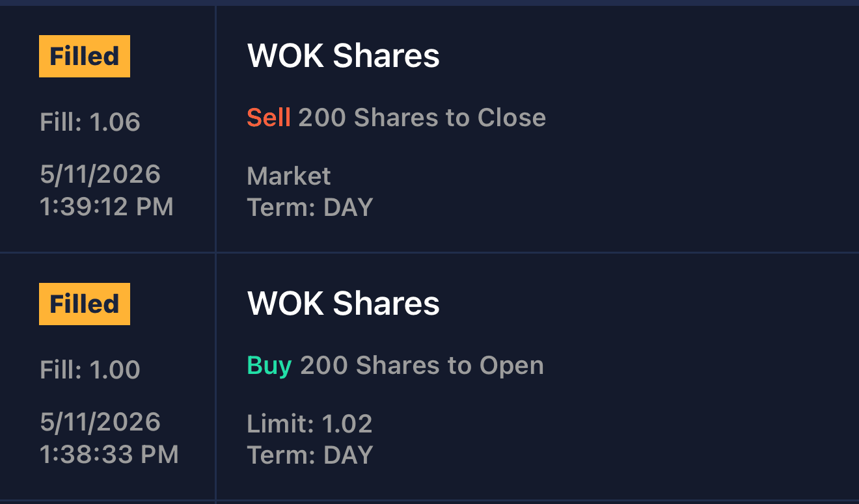The image size is (859, 504).
Task: Click 200 Shares to Open text
Action: (x=422, y=365)
